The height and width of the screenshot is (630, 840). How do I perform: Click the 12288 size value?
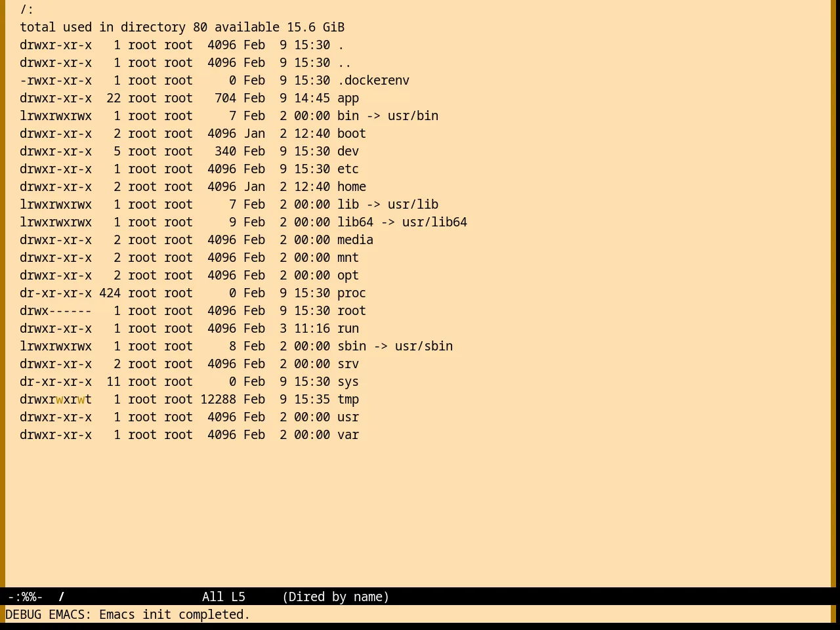coord(218,399)
